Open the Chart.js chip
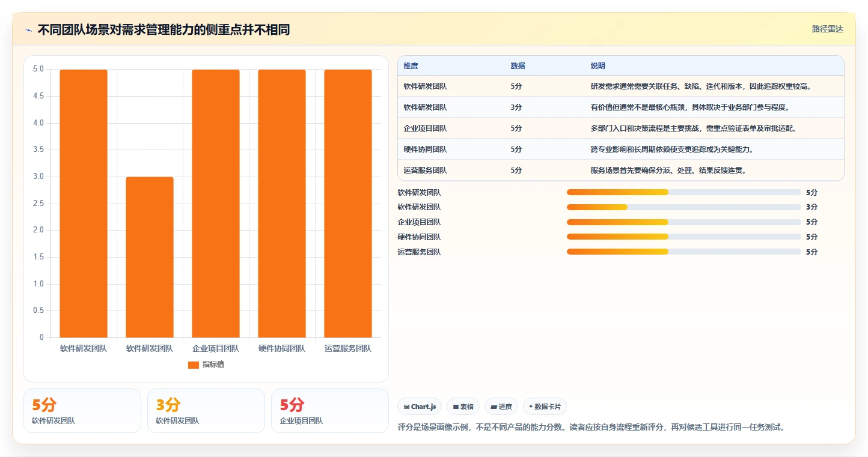The height and width of the screenshot is (457, 868). click(420, 407)
